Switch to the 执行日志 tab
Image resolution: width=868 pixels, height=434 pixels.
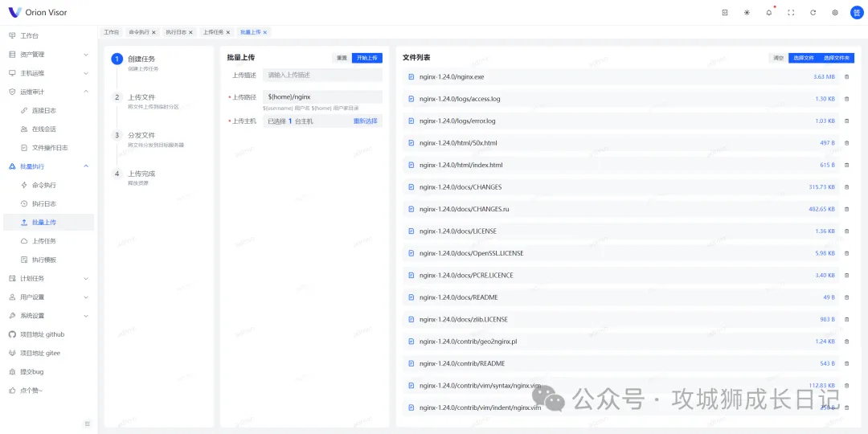[176, 32]
